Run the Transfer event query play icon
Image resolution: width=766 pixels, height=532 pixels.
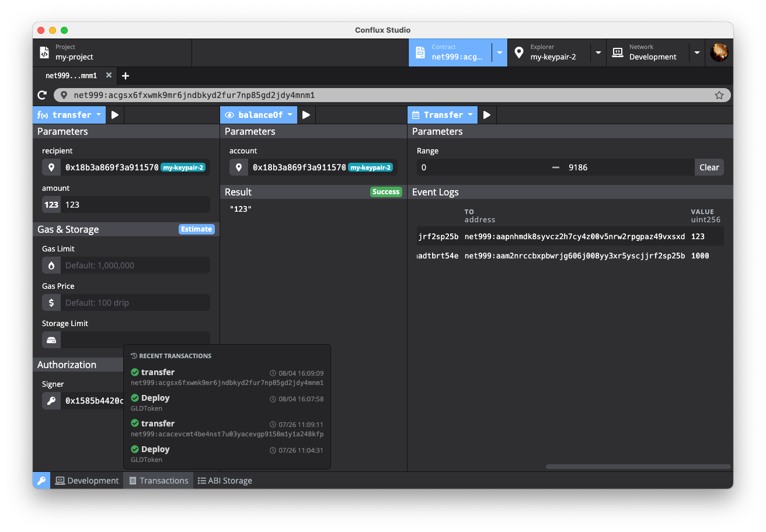487,115
